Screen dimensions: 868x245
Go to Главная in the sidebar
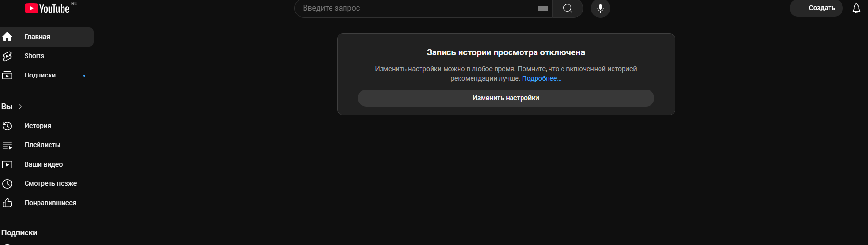coord(47,37)
